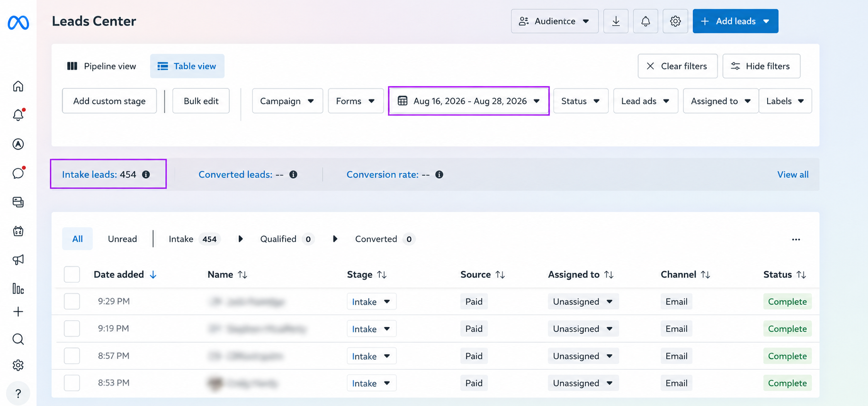The image size is (868, 406).
Task: Click Add custom stage button
Action: click(109, 101)
